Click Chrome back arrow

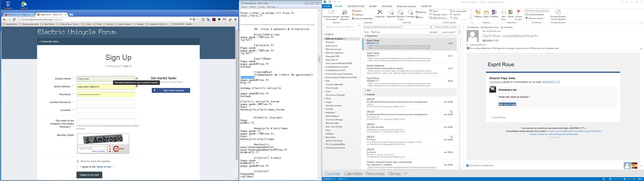[x=4, y=19]
